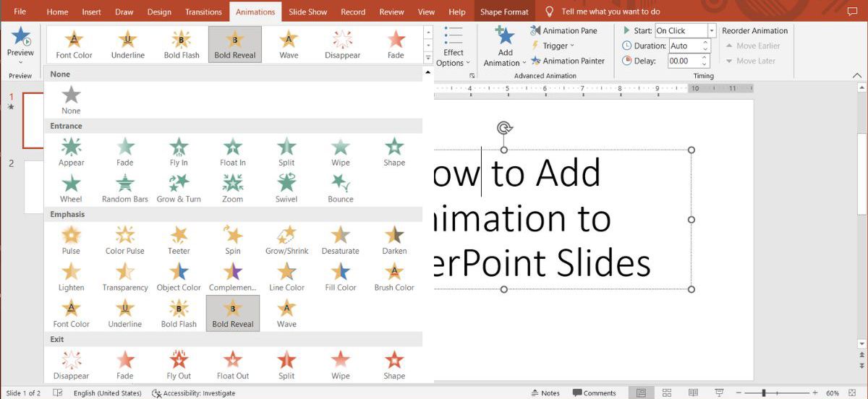Open the Comments pane from status bar
Screen dimensions: 868x399
[x=594, y=392]
